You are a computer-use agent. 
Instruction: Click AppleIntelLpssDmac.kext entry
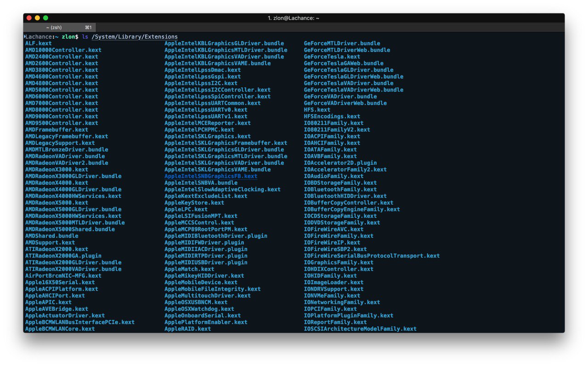(x=203, y=70)
